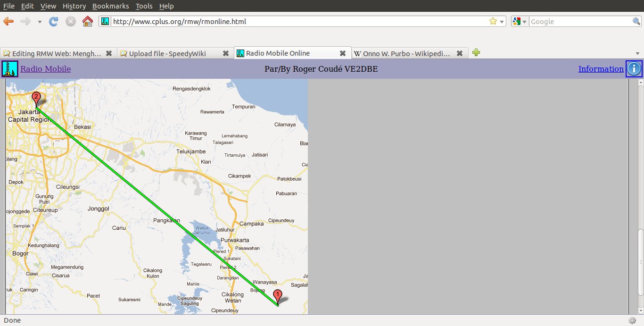Open the back/forward history dropdown arrow

[40, 22]
